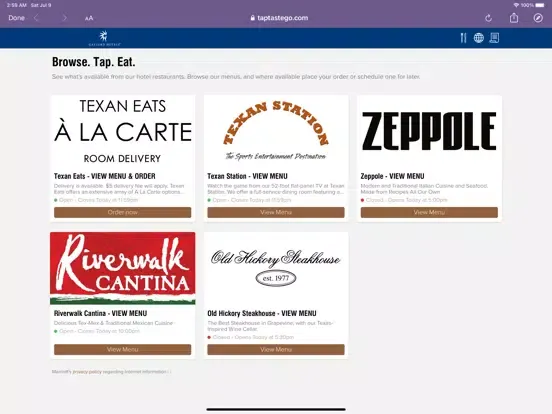
Task: Click the Zeppole logo image
Action: point(429,131)
